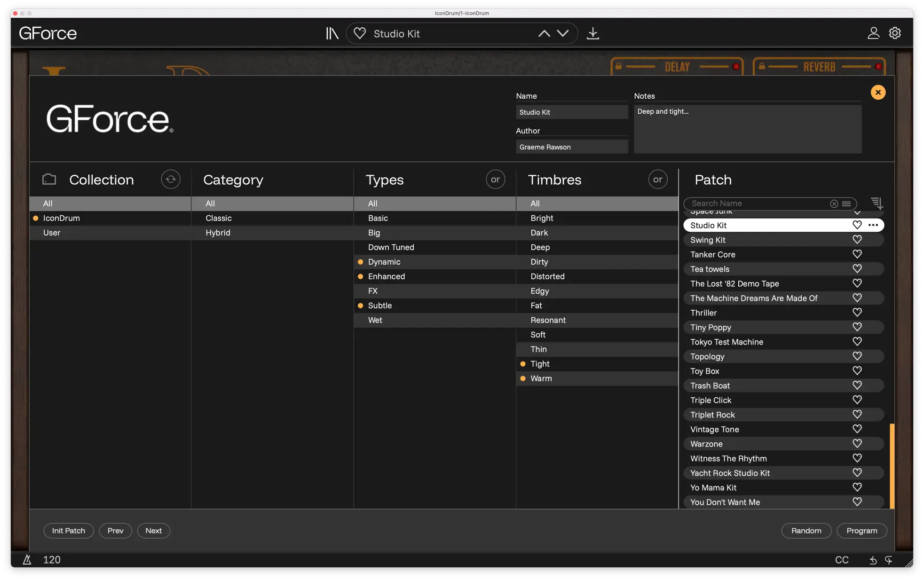Toggle the Delay on/off red LED
Viewport: 924px width, 580px height.
pos(736,67)
